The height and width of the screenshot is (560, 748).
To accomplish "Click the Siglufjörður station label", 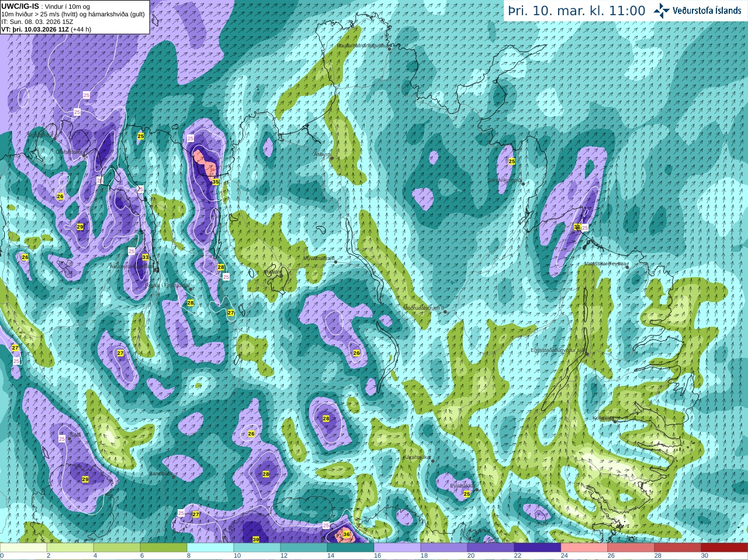I will pos(41,134).
